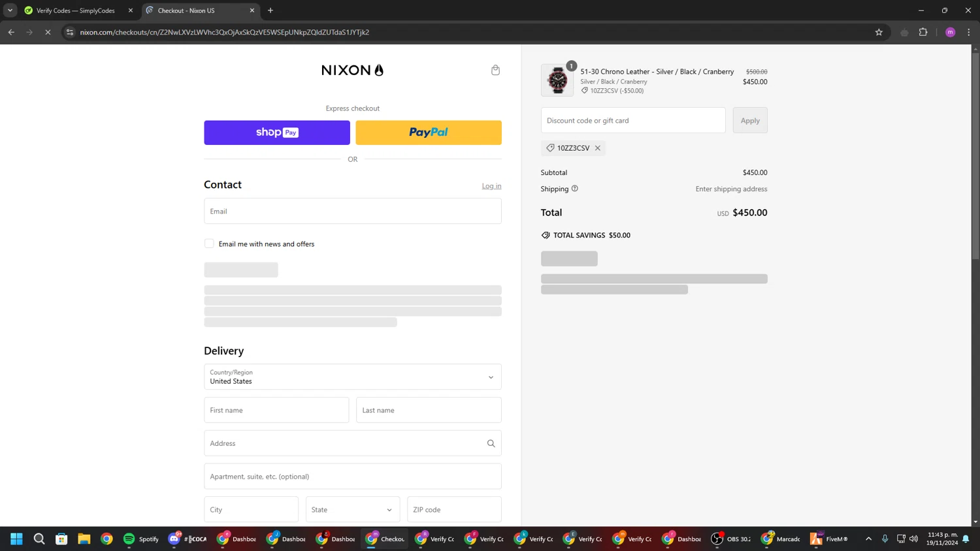The height and width of the screenshot is (551, 980).
Task: Click the TOTAL SAVINGS $50.00 text
Action: point(592,235)
